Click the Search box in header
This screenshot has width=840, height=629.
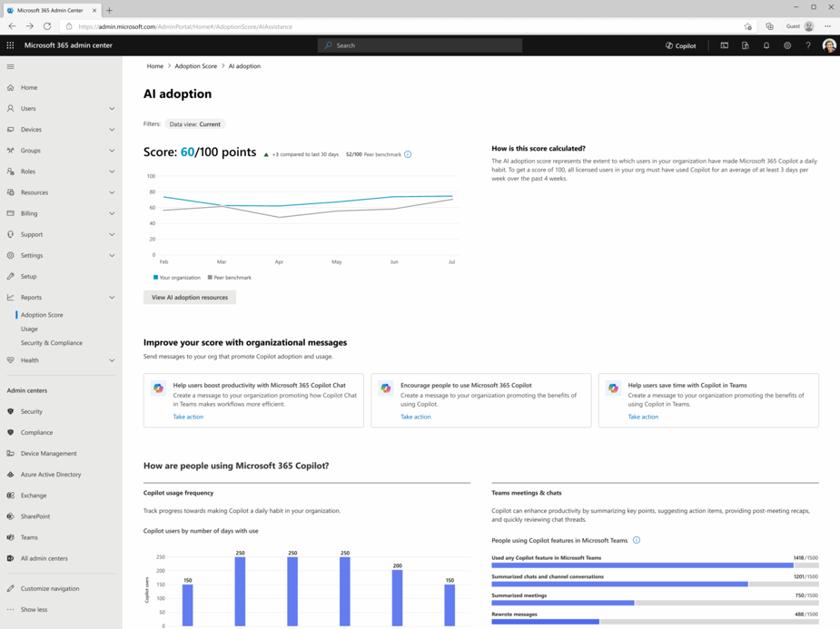(x=420, y=45)
